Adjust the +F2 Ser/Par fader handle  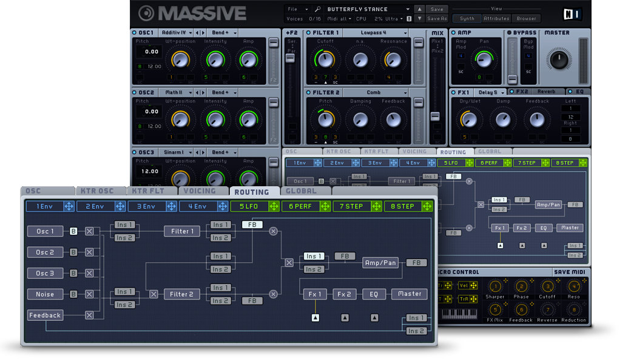(x=290, y=58)
